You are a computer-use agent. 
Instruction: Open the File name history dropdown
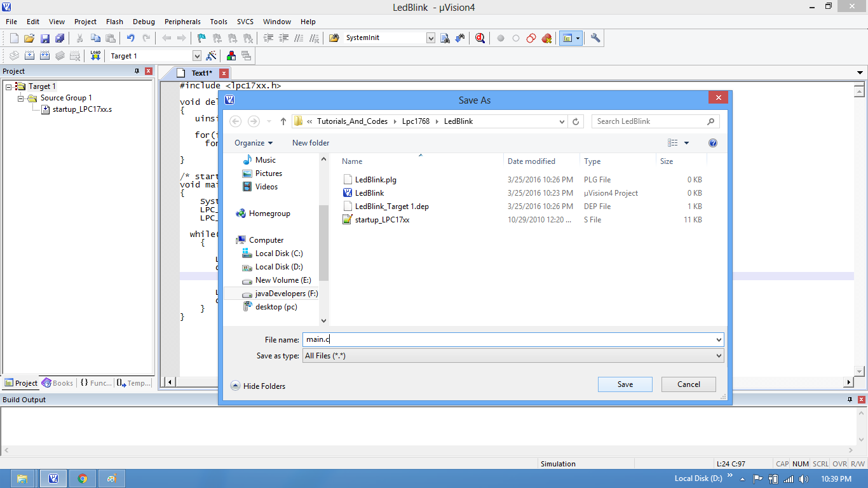719,340
